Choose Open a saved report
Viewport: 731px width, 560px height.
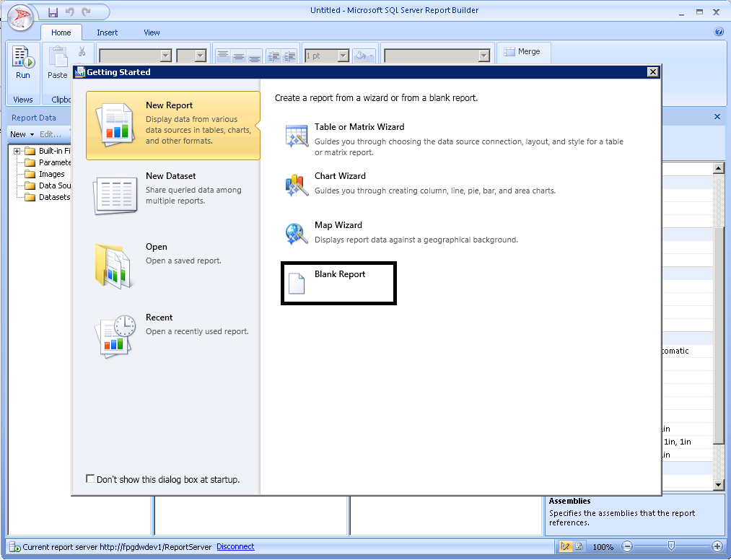(x=156, y=247)
